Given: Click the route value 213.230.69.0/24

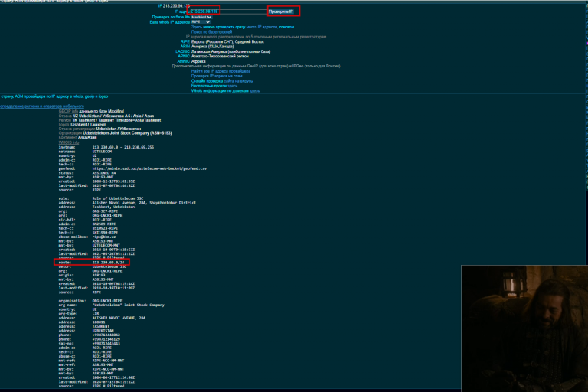Looking at the screenshot, I should (108, 262).
